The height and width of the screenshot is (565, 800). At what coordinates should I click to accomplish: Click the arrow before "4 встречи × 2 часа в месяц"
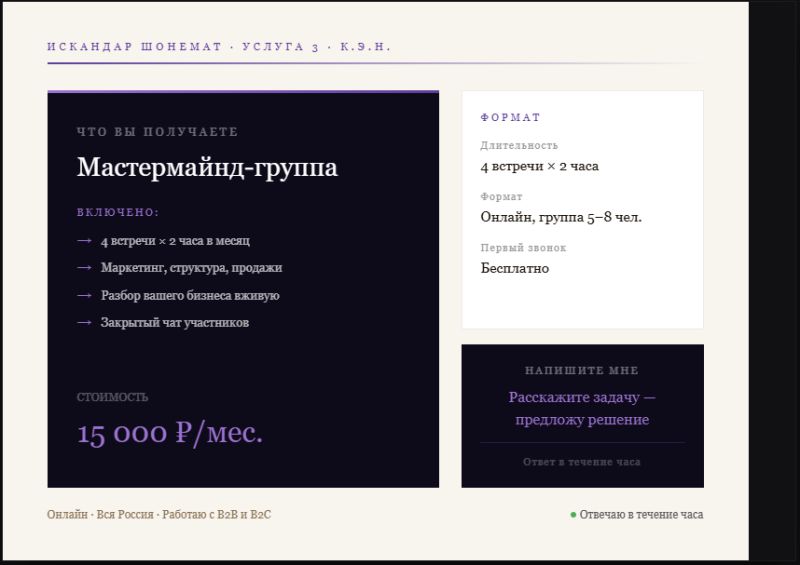pyautogui.click(x=84, y=242)
